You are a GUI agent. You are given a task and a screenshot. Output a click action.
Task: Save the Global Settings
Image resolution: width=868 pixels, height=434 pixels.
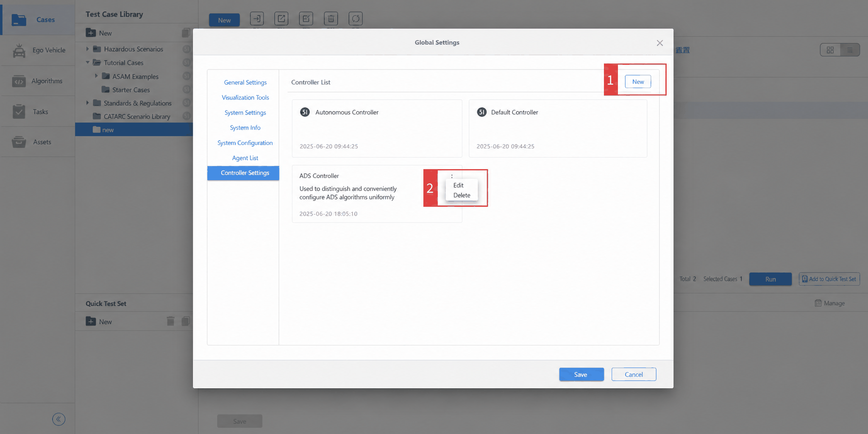pyautogui.click(x=581, y=374)
